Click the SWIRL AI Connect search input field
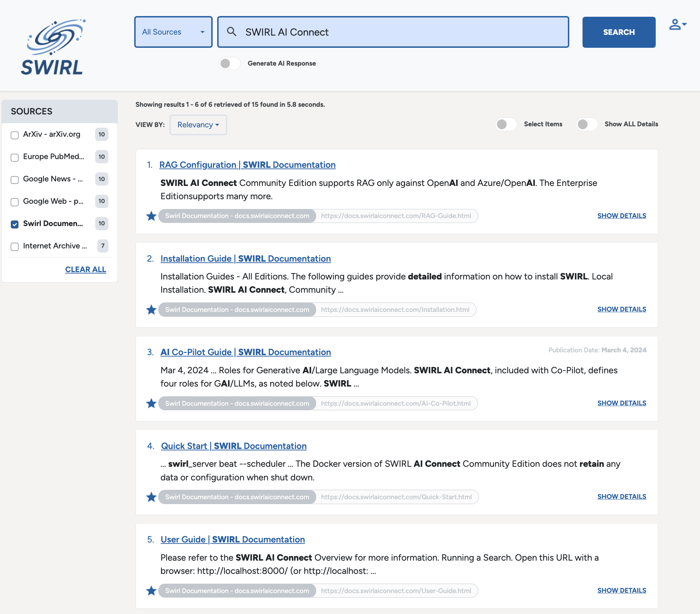Screen dimensions: 700x614 pyautogui.click(x=394, y=31)
